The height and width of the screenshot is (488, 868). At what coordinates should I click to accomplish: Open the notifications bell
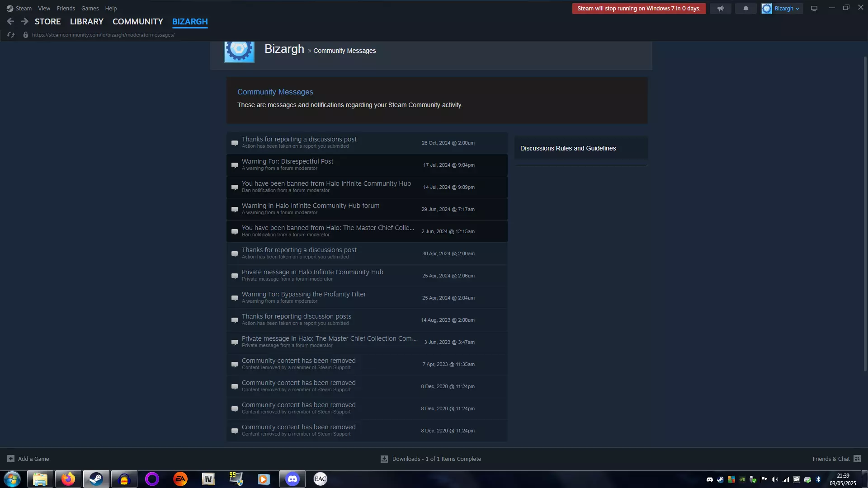tap(745, 9)
